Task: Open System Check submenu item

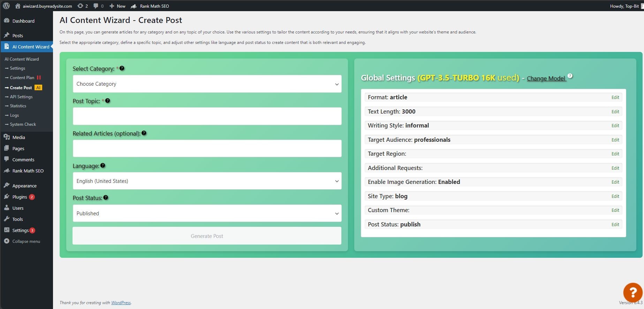Action: 23,124
